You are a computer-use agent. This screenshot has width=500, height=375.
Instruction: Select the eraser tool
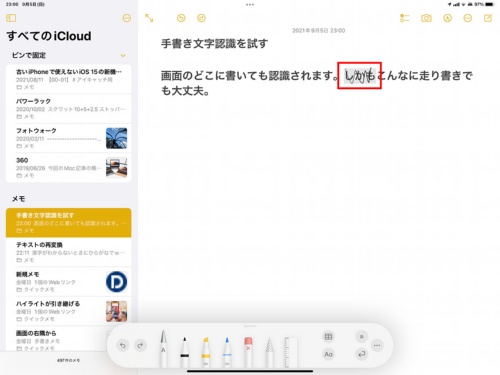tap(248, 352)
